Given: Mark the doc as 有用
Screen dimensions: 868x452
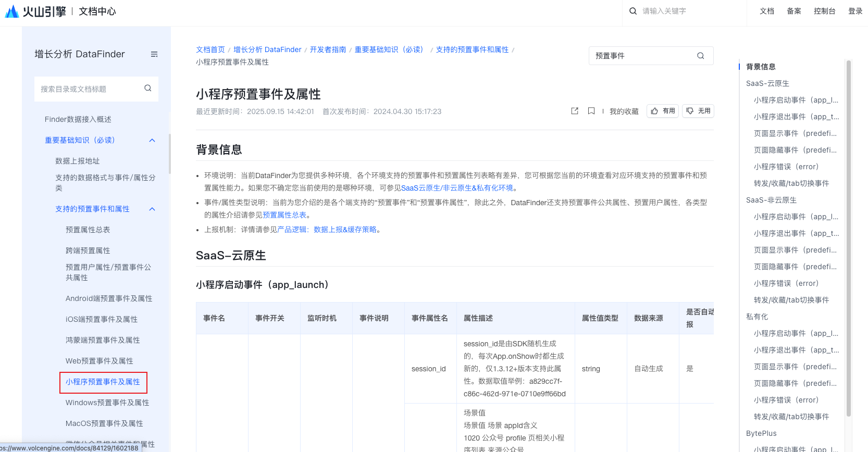Looking at the screenshot, I should pyautogui.click(x=663, y=111).
